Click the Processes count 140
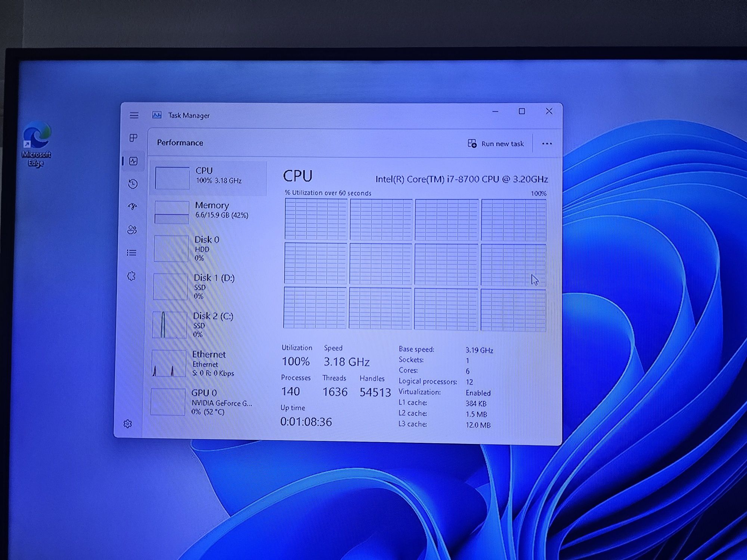This screenshot has height=560, width=747. [291, 391]
